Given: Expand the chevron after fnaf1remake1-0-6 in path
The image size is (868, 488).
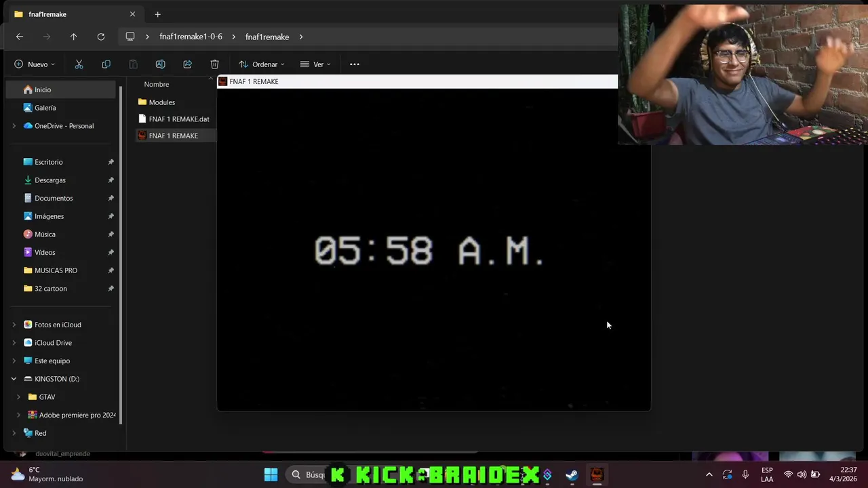Looking at the screenshot, I should point(234,37).
